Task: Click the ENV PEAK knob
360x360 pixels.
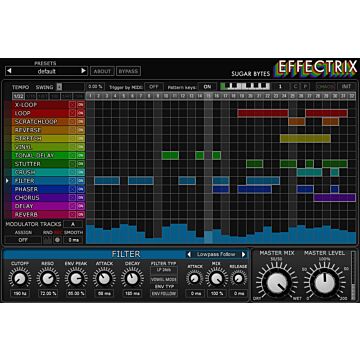Action: (x=76, y=278)
